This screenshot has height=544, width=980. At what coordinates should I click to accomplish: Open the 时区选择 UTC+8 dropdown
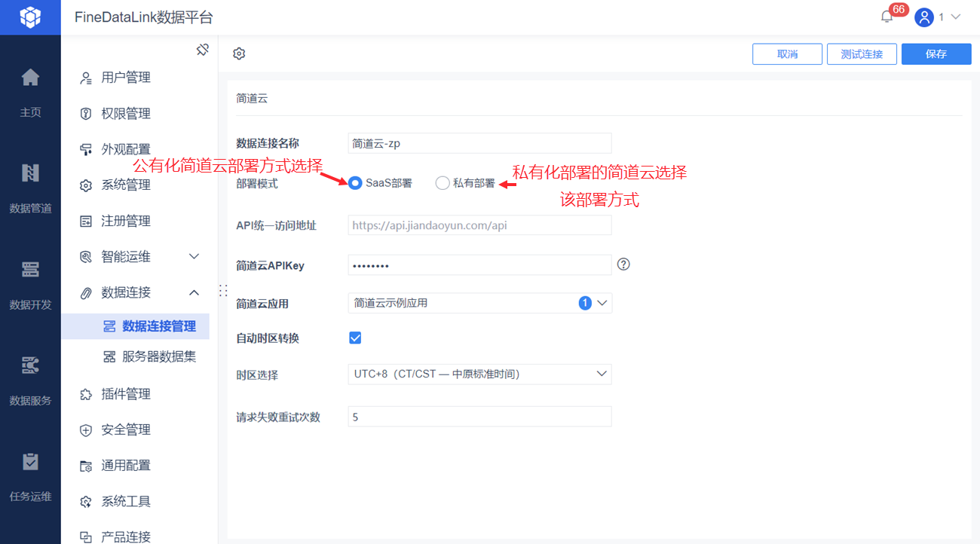[x=479, y=374]
